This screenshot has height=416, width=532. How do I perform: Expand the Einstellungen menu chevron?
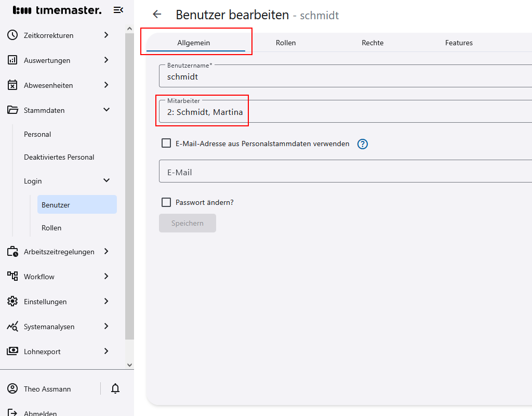point(107,301)
